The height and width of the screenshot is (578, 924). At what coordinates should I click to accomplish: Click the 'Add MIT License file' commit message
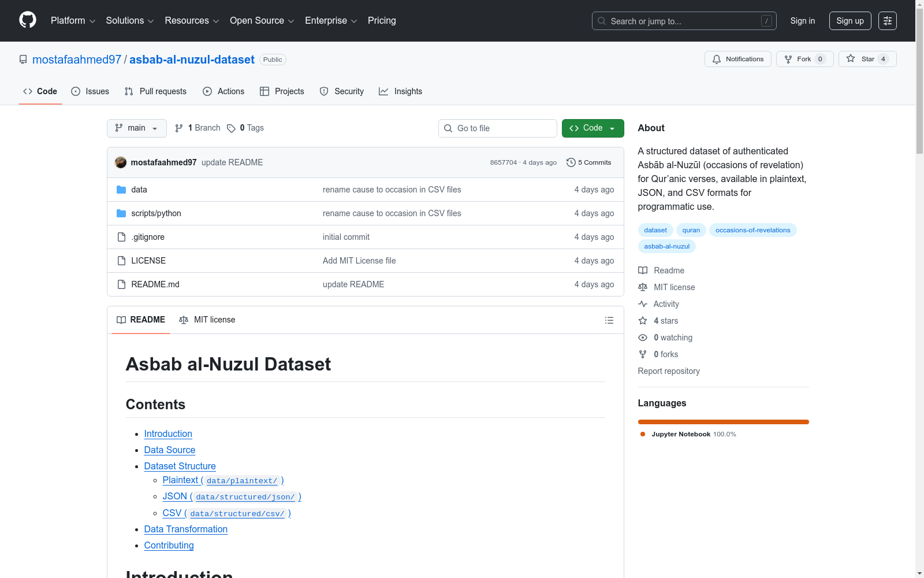pyautogui.click(x=359, y=261)
